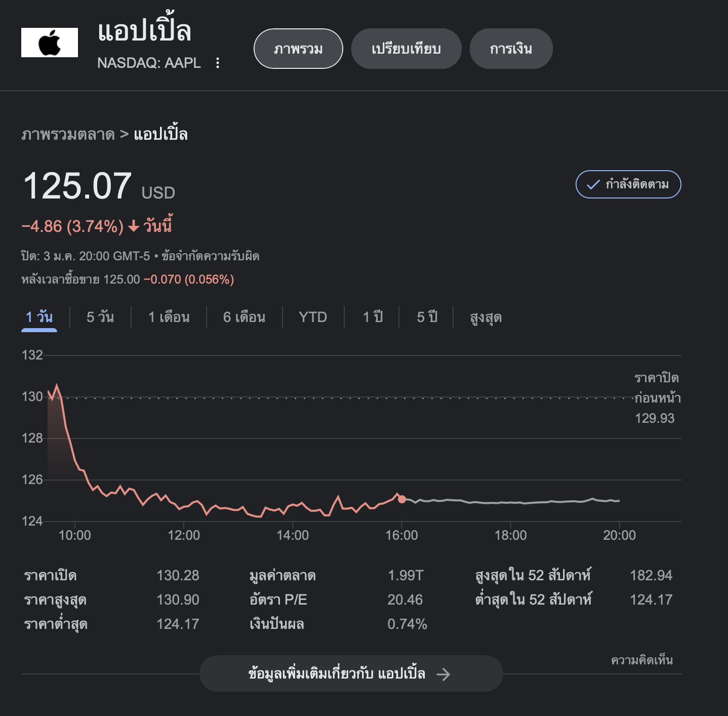
Task: Toggle the กำลังติดตาม following button
Action: (x=628, y=184)
